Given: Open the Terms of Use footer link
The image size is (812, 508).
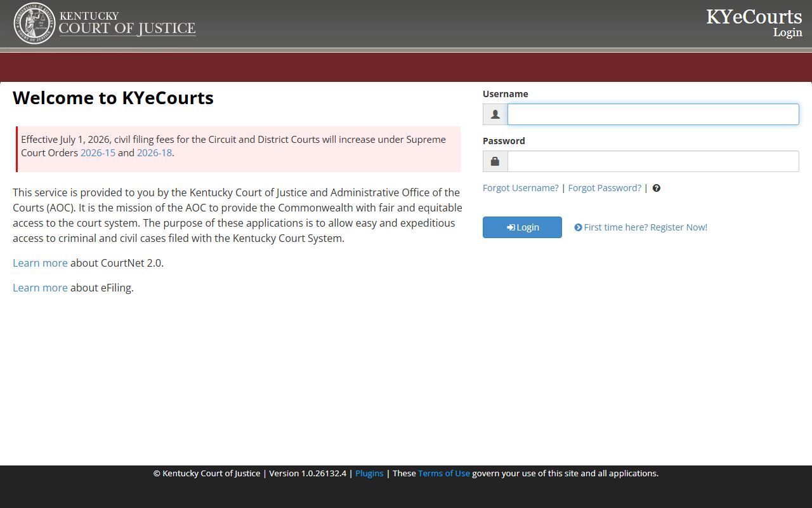Looking at the screenshot, I should [x=444, y=473].
